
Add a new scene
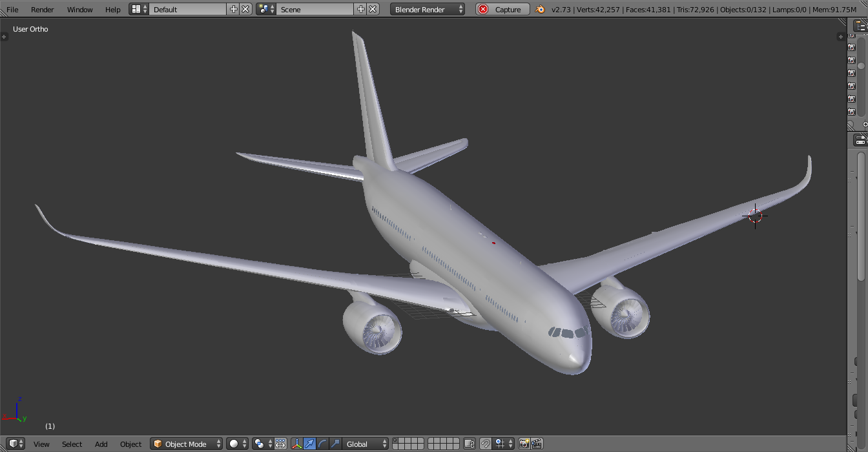pos(361,9)
